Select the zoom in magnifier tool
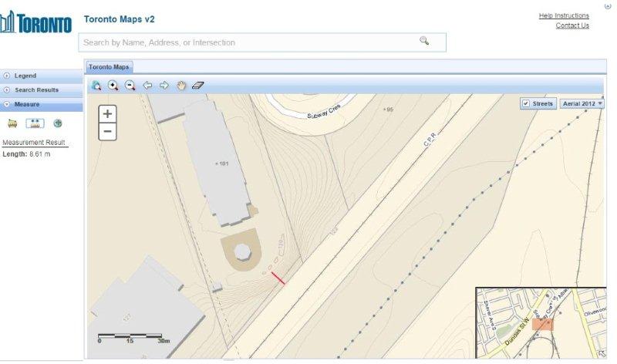Viewport: 617px width, 364px height. pos(113,86)
